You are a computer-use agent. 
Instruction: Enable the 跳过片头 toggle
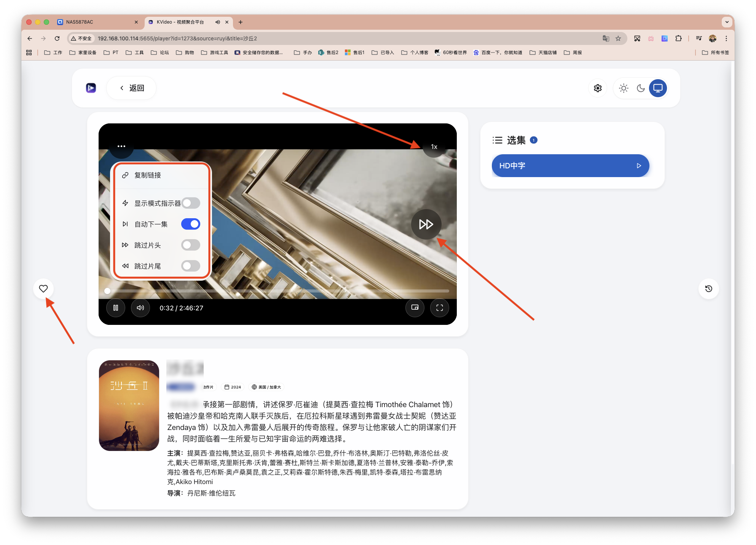click(x=190, y=245)
